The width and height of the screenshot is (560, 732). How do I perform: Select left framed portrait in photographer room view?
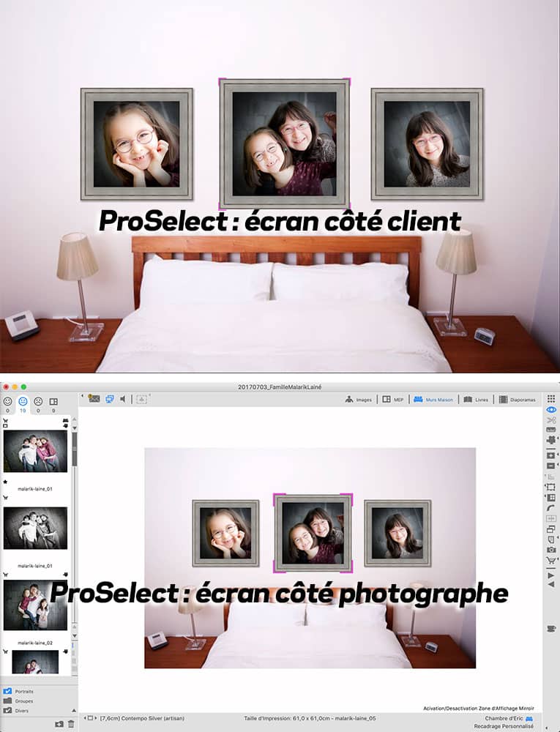225,534
